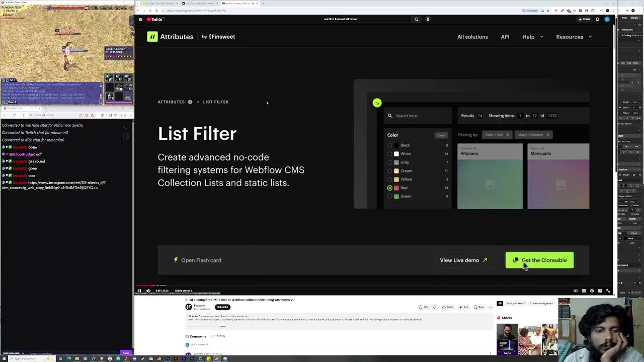The height and width of the screenshot is (362, 644).
Task: Expand description with ...more
Action: pyautogui.click(x=222, y=326)
